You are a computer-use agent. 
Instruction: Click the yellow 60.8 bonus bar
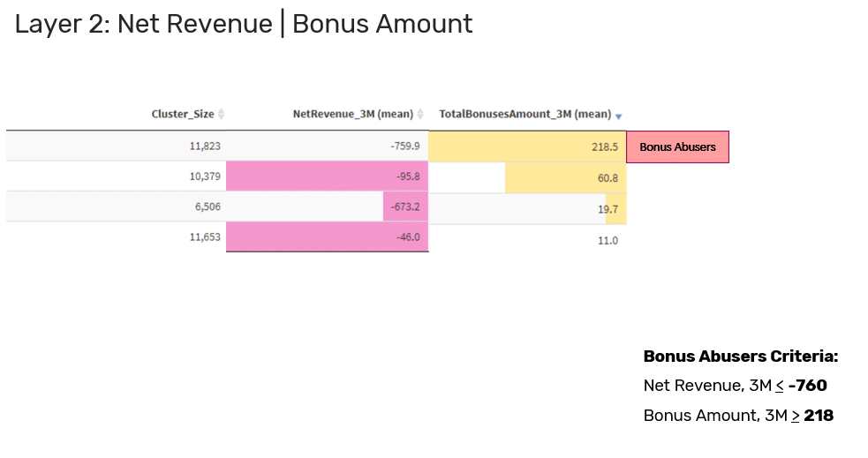[565, 178]
